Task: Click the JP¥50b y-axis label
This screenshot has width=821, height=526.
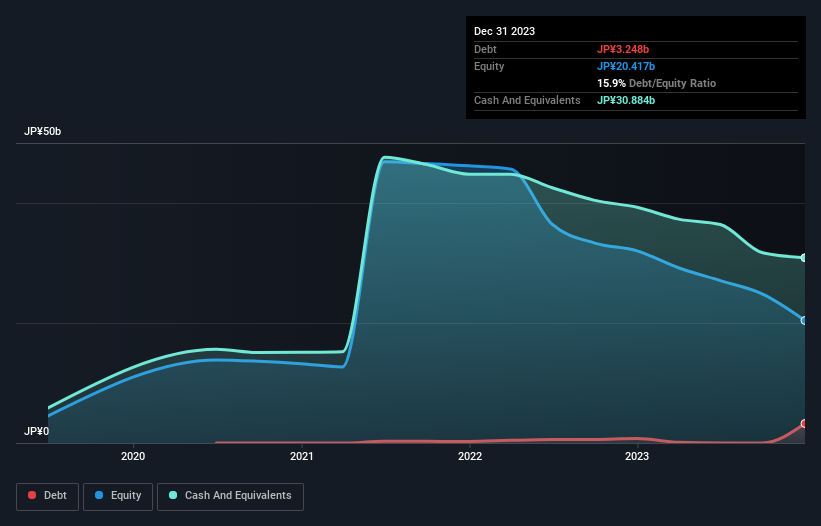Action: point(42,131)
